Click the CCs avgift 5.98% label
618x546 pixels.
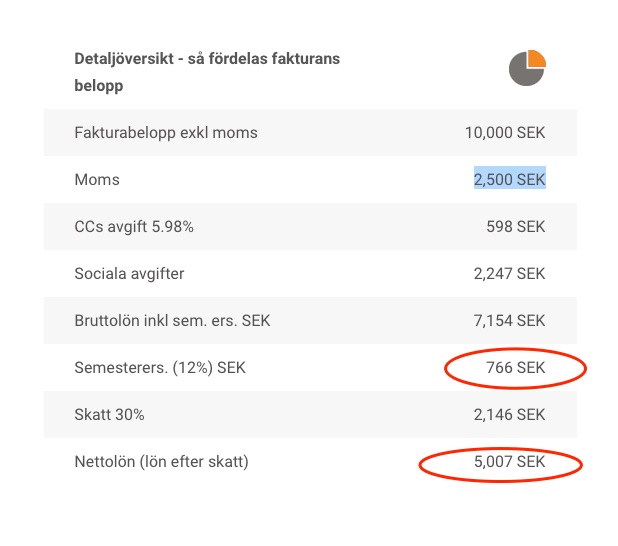point(134,227)
